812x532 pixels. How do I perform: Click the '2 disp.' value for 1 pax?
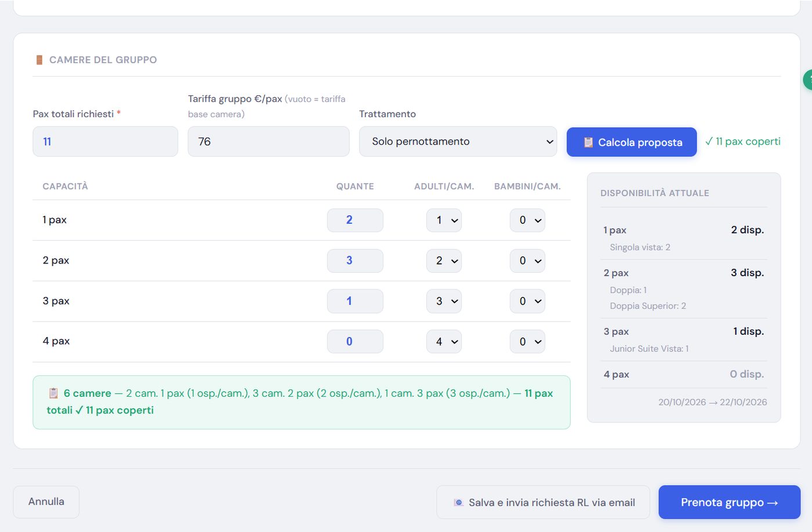747,230
